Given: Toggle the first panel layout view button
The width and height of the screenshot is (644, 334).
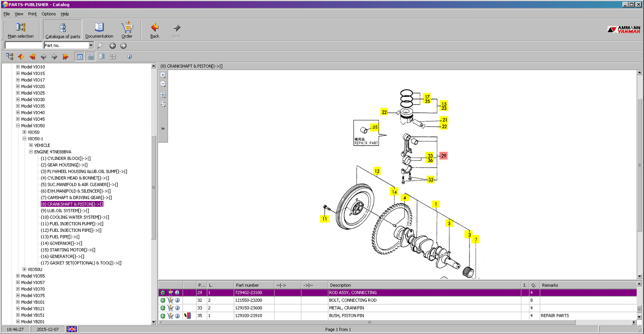Looking at the screenshot, I should tap(80, 57).
